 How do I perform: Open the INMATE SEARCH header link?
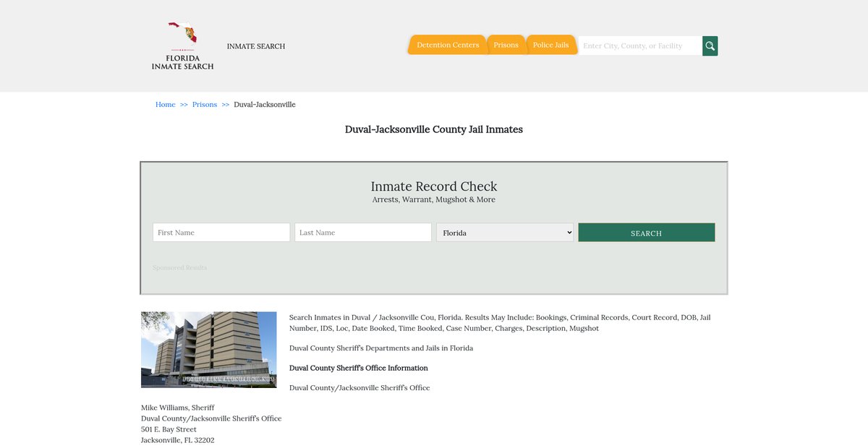(x=256, y=46)
